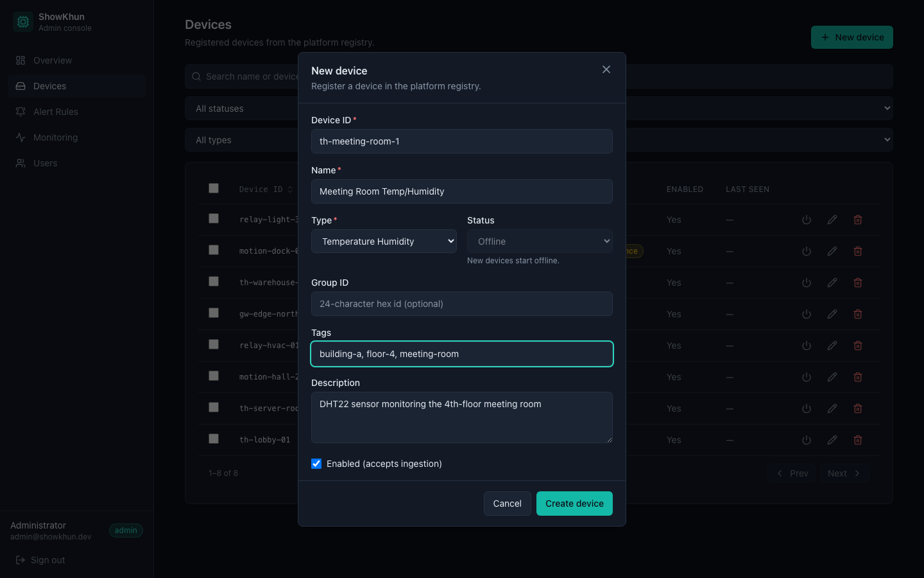
Task: Click power icon for motion-dock row
Action: (x=807, y=251)
